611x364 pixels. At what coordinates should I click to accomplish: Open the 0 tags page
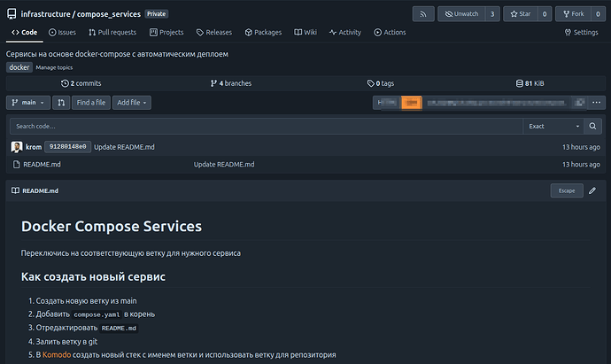click(380, 83)
